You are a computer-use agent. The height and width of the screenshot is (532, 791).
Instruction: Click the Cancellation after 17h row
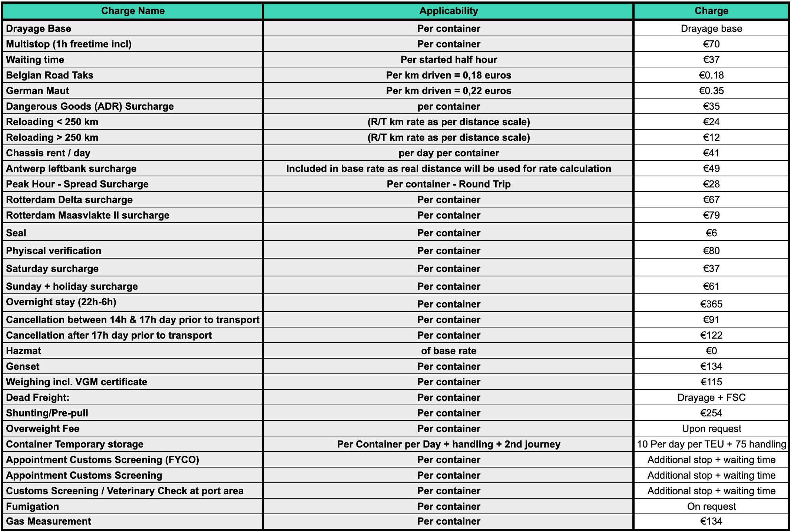[395, 334]
